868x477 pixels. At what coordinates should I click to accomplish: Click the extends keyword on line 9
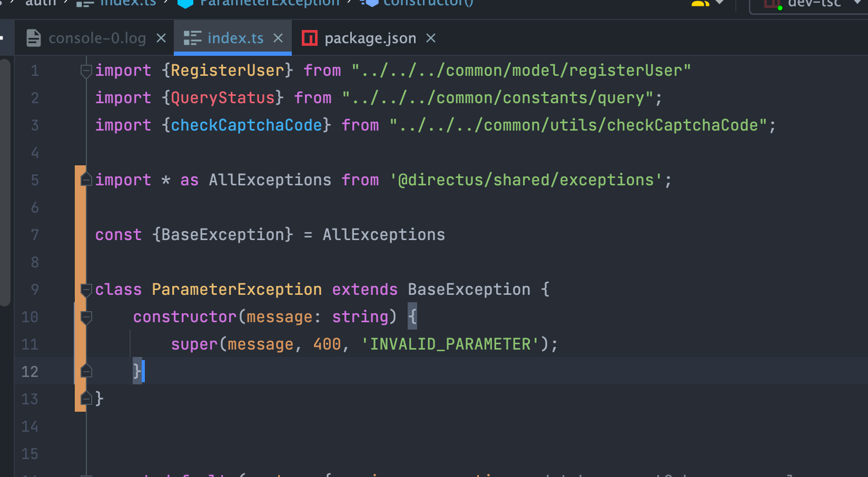pyautogui.click(x=364, y=290)
